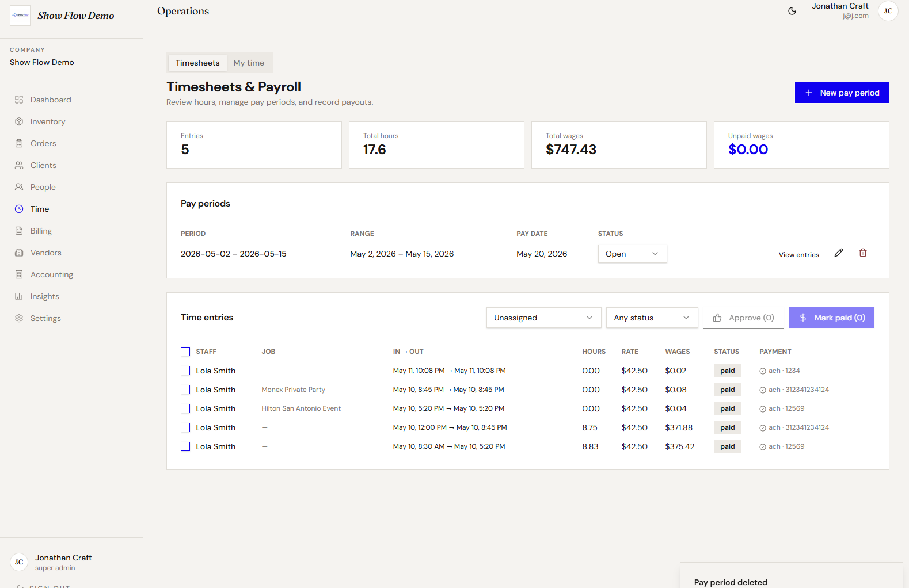Open Inventory from the sidebar icon
This screenshot has height=588, width=909.
pos(19,121)
